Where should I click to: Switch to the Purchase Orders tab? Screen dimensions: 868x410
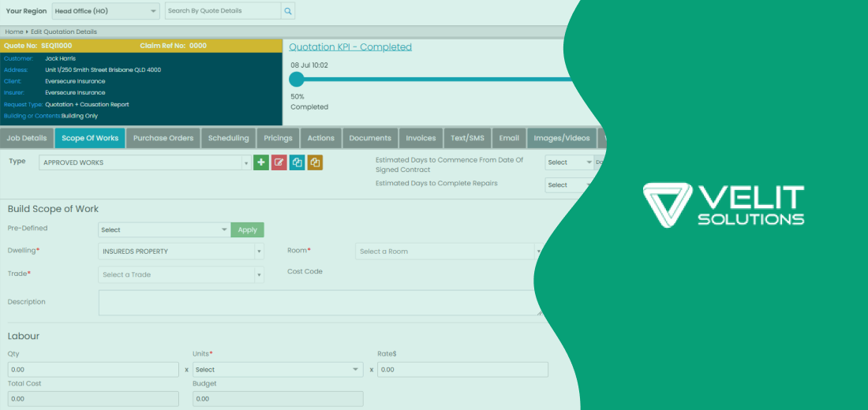[163, 138]
